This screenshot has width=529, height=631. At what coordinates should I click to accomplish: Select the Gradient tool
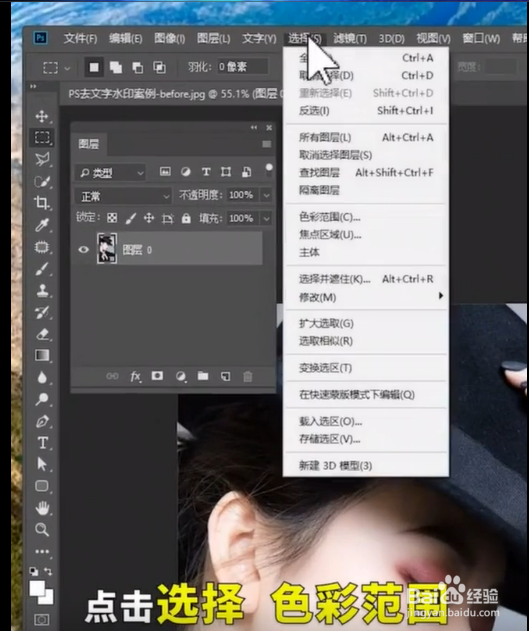(x=42, y=355)
